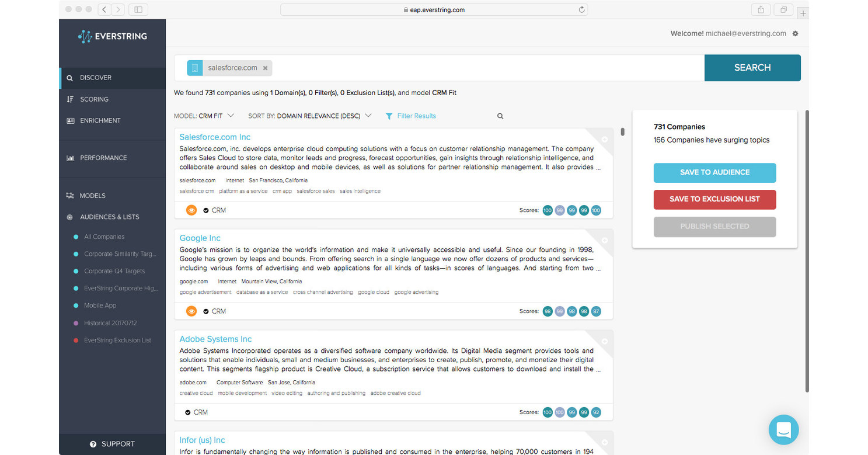Open Support at the sidebar bottom
The width and height of the screenshot is (868, 455).
(x=112, y=443)
